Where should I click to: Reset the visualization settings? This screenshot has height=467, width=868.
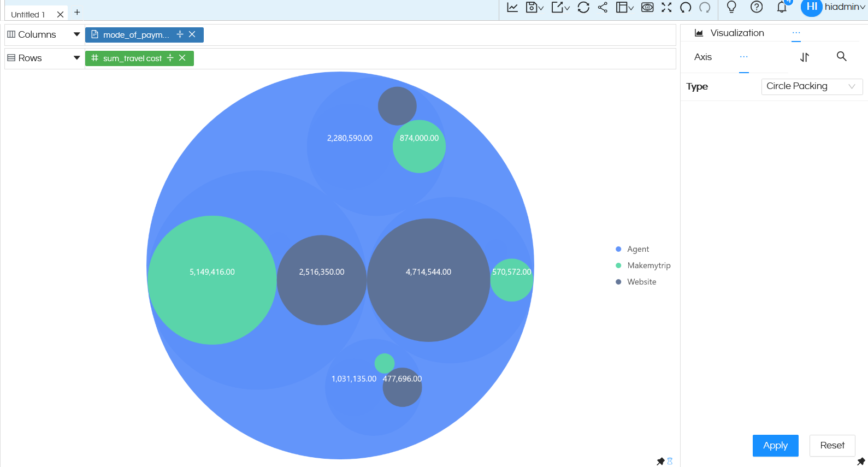(832, 446)
